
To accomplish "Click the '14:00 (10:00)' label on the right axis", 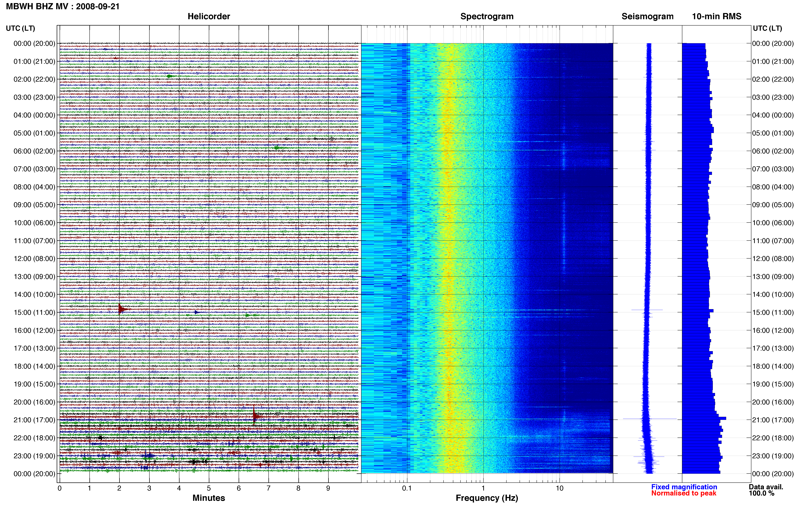I will tap(773, 295).
